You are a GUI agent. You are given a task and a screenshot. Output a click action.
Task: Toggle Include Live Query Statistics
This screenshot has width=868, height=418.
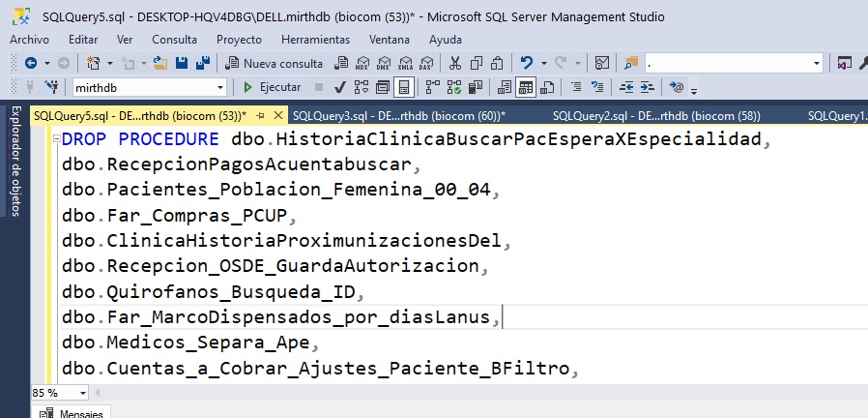click(454, 87)
